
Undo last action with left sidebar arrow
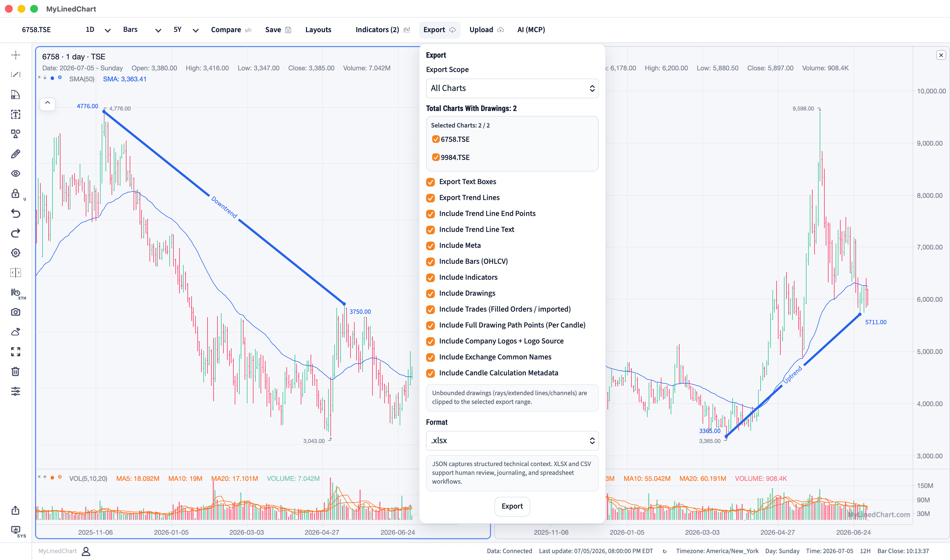(x=15, y=214)
